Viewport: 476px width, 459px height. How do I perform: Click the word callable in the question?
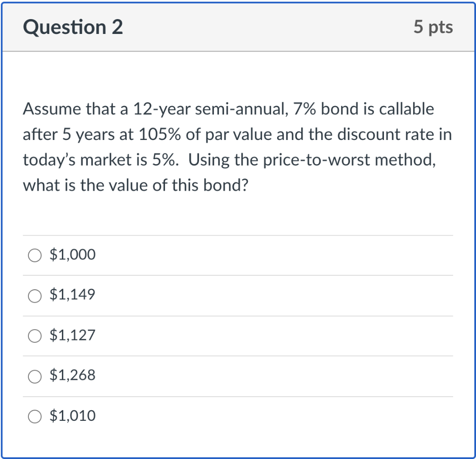point(406,109)
